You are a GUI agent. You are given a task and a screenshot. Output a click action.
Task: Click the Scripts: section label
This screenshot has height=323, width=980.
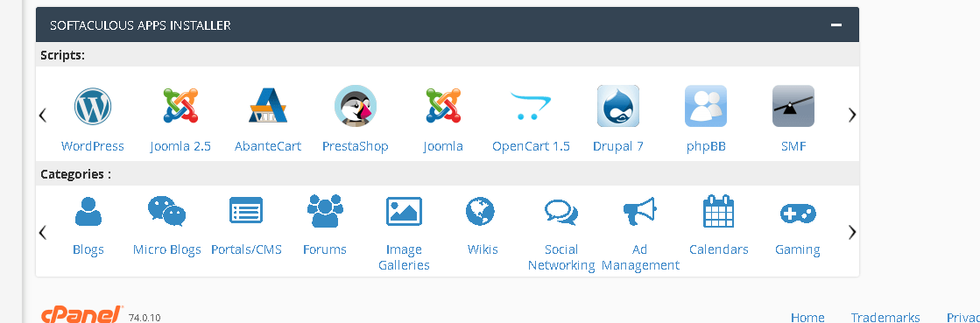point(62,55)
